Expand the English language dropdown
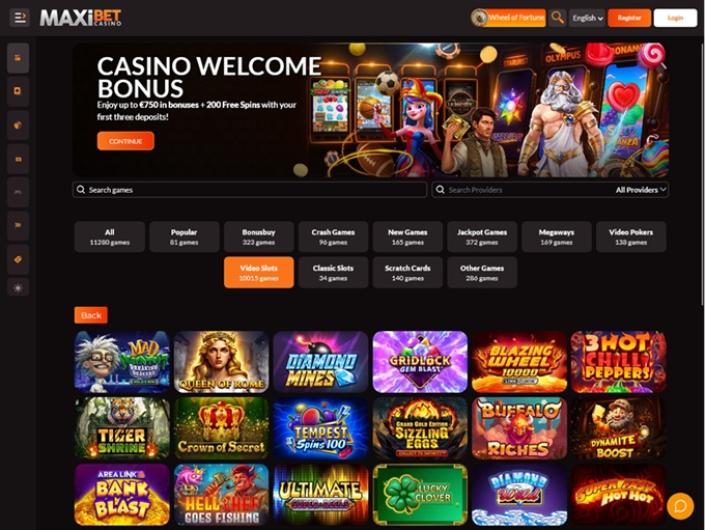Screen dimensions: 705x530 587,18
